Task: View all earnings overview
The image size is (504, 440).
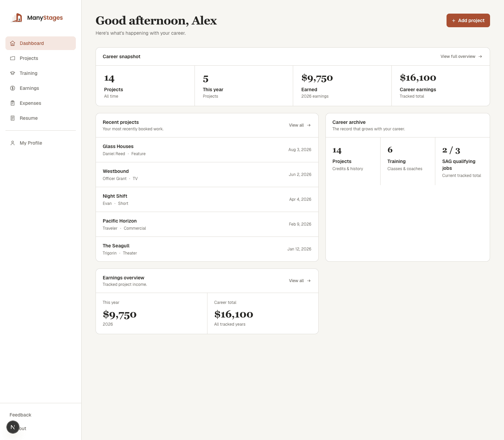Action: [x=300, y=281]
